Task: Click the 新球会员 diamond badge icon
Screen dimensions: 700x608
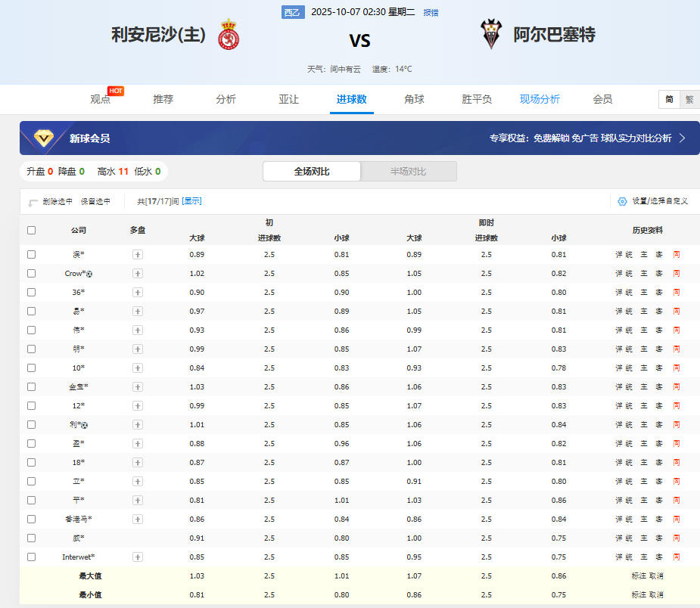Action: (45, 138)
